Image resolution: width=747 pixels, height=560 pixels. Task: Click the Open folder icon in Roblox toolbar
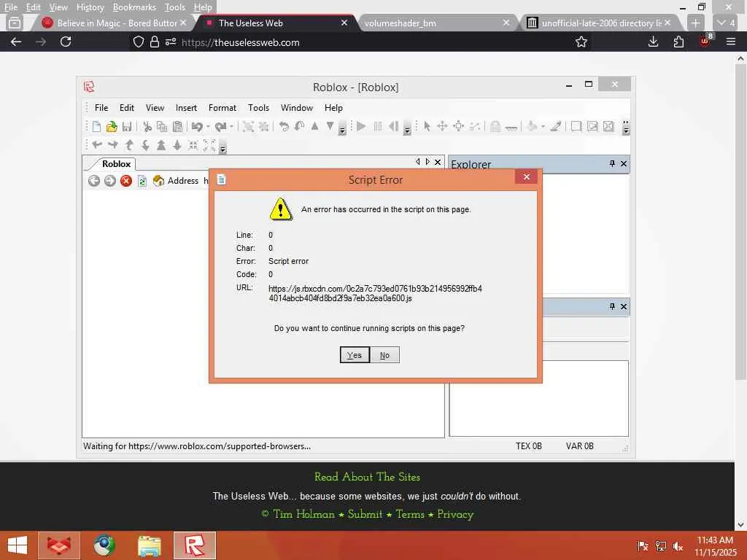pyautogui.click(x=112, y=126)
